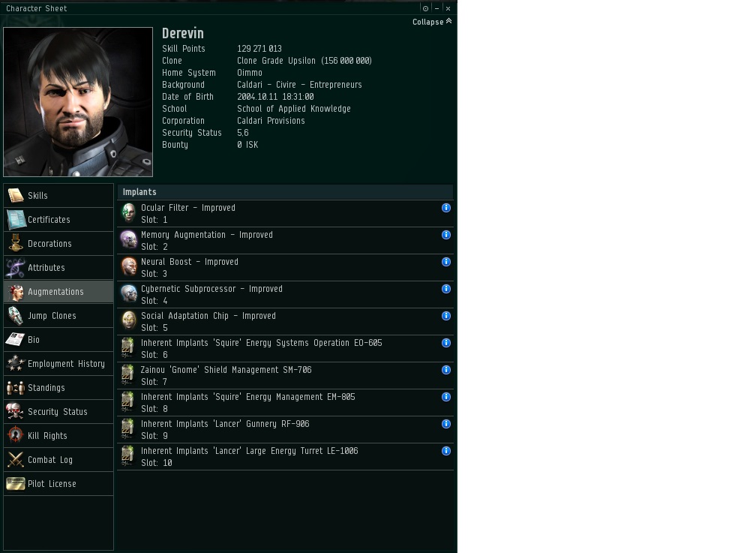Click the Kill Rights target icon
The width and height of the screenshot is (756, 553).
click(15, 436)
